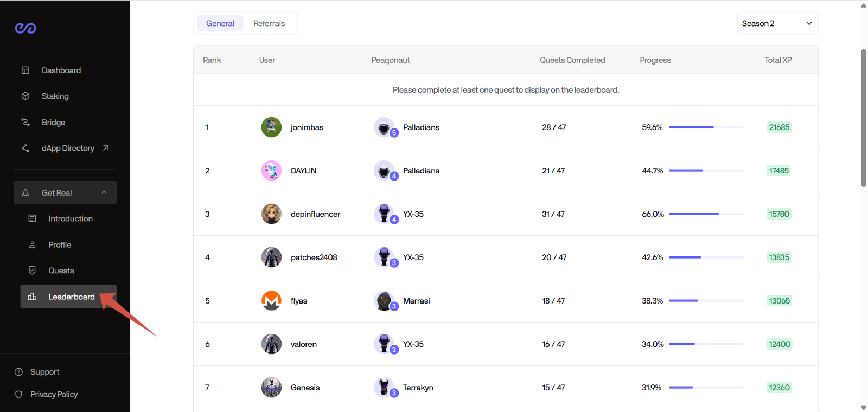Click the peaq logo icon
Viewport: 868px width, 412px height.
coord(25,28)
